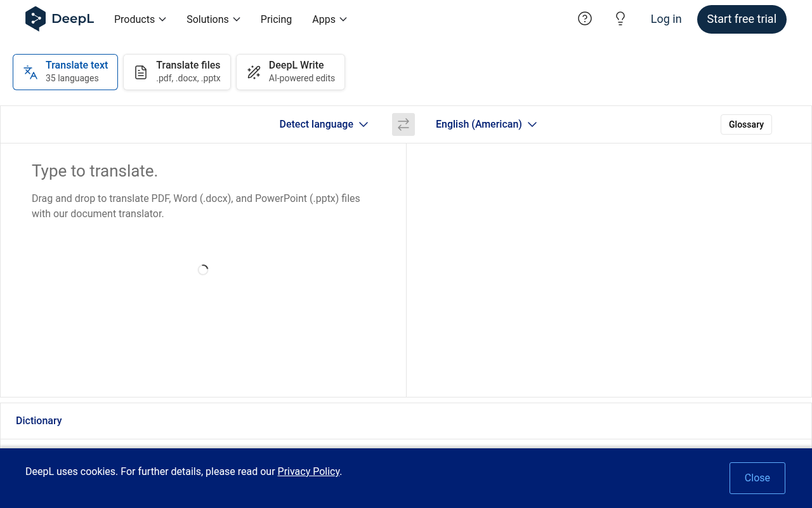Click the DeepL logo
The height and width of the screenshot is (508, 812).
pos(60,19)
